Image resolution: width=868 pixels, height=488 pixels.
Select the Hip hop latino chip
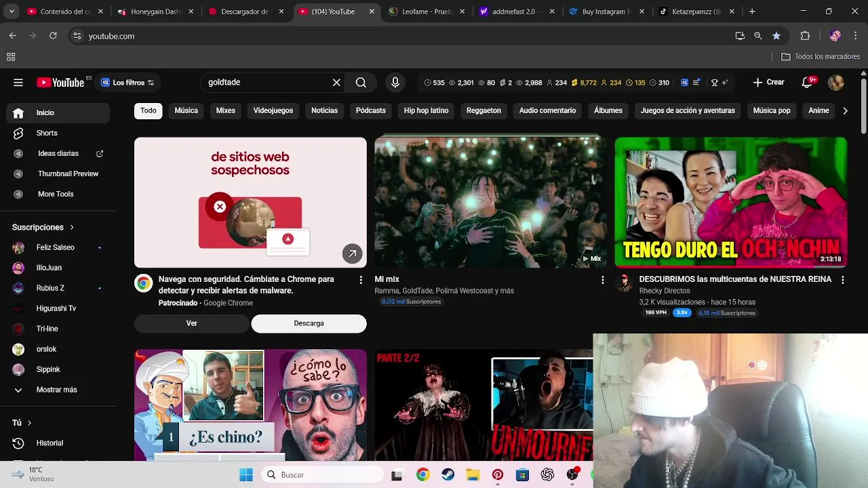coord(426,110)
